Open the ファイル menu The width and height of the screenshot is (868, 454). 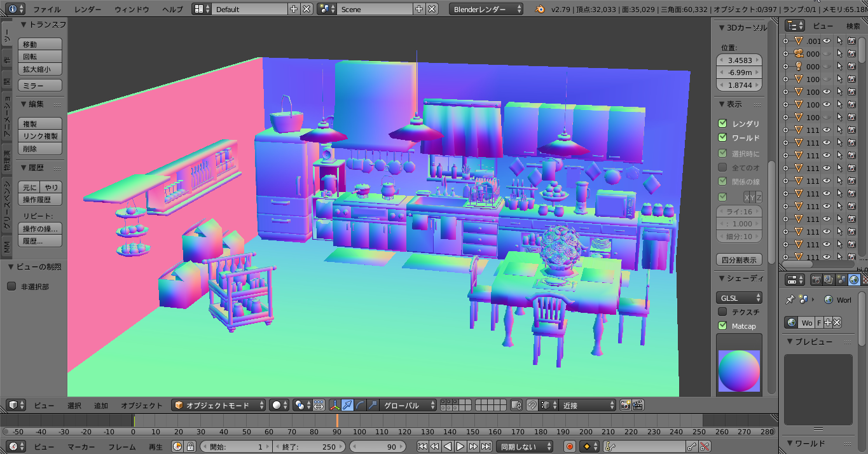(47, 9)
